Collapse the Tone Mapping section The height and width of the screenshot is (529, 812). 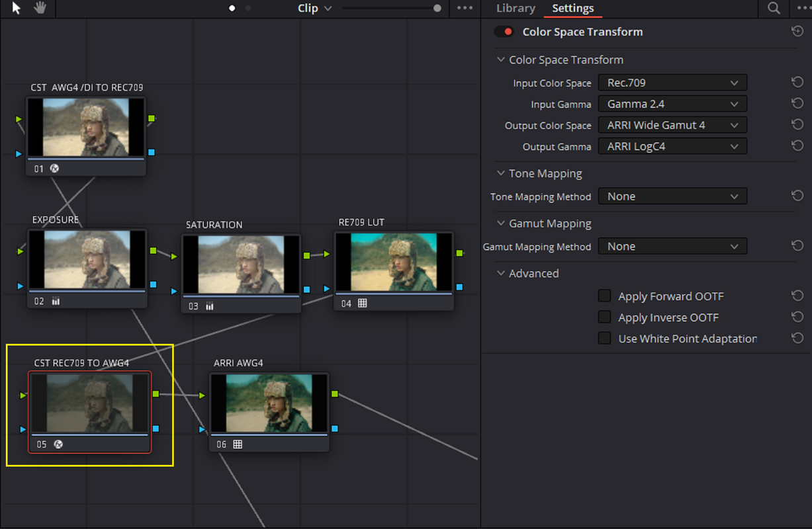[501, 173]
